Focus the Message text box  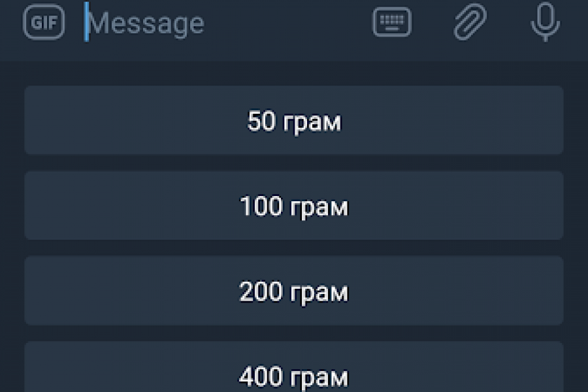click(x=222, y=24)
